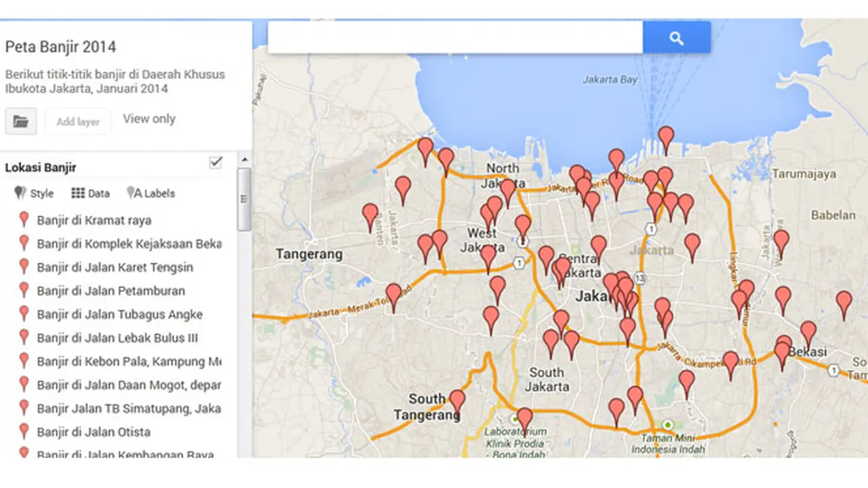Click the pin icon beside Banjir di Jalan Karet Tengsin

(x=24, y=266)
